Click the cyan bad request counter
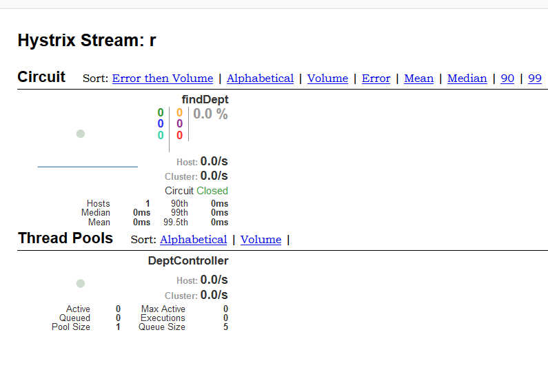This screenshot has height=392, width=548. pos(161,135)
